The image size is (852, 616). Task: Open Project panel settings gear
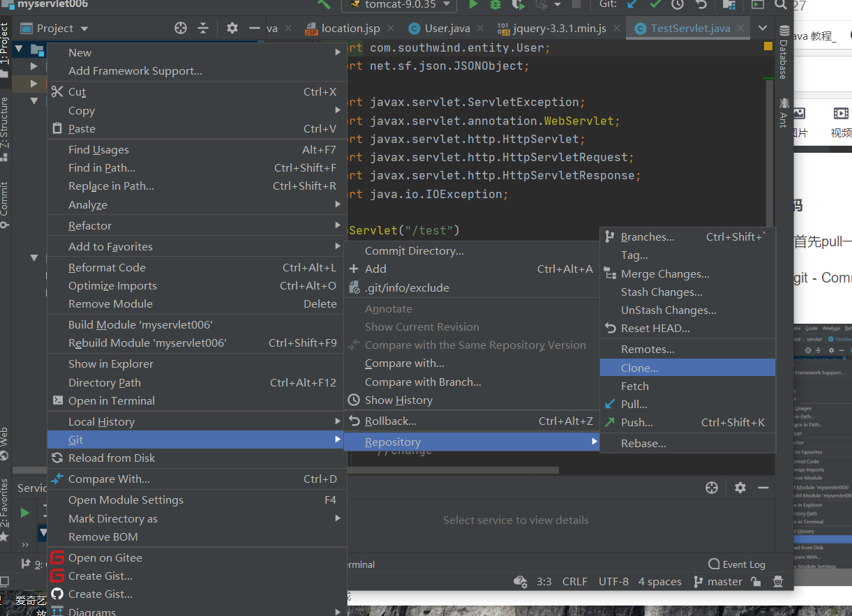point(232,28)
